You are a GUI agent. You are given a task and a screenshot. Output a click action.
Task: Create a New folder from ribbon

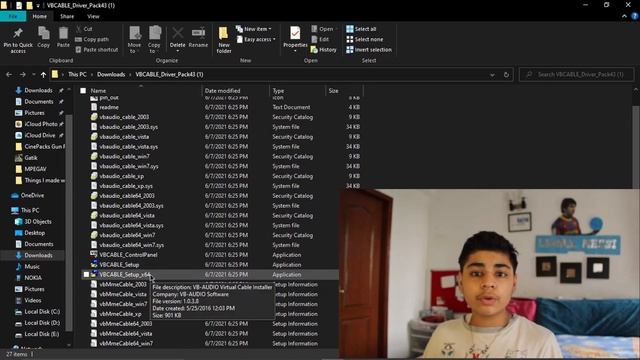click(224, 40)
